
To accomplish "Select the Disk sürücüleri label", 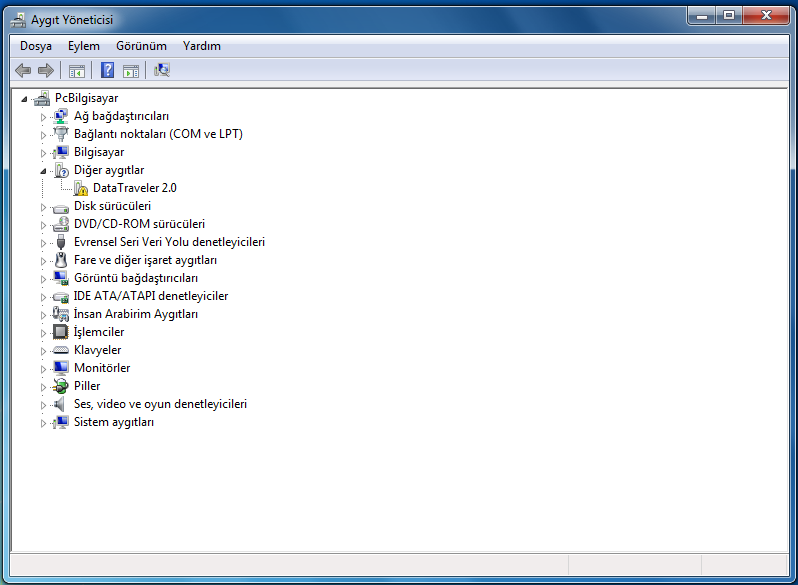I will [112, 206].
